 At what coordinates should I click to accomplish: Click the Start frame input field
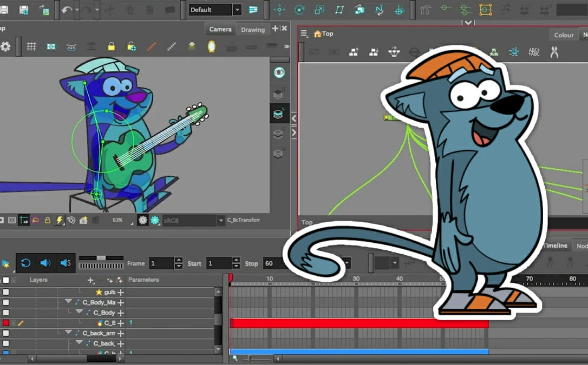(x=219, y=263)
